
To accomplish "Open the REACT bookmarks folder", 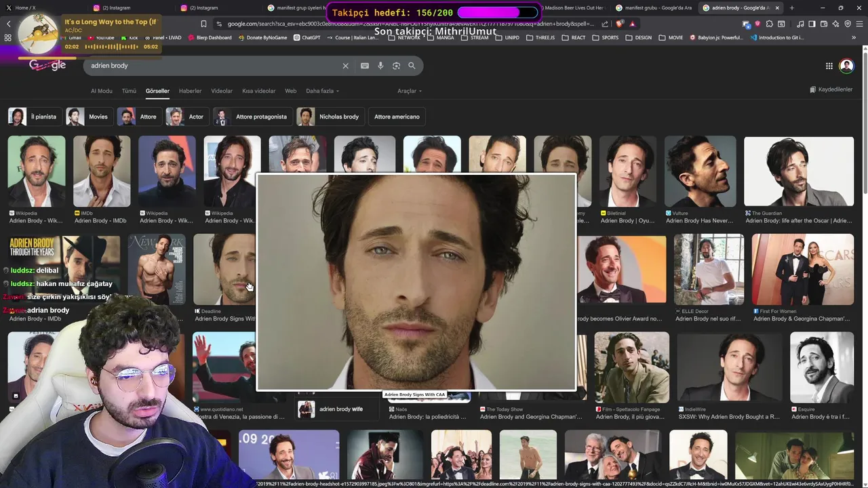I will 574,38.
